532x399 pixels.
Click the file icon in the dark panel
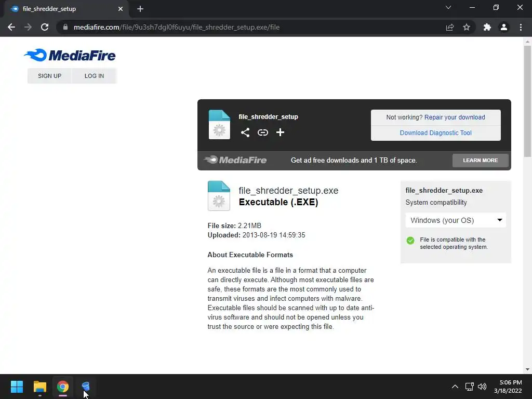(x=219, y=125)
